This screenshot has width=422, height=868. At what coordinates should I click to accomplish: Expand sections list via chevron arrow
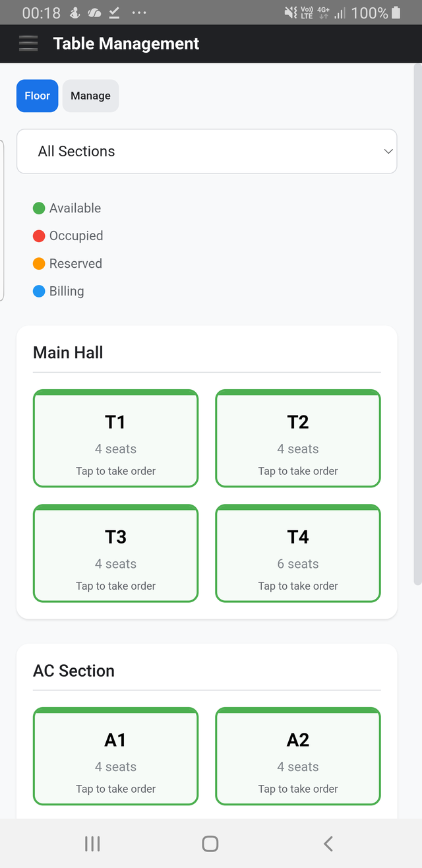388,152
